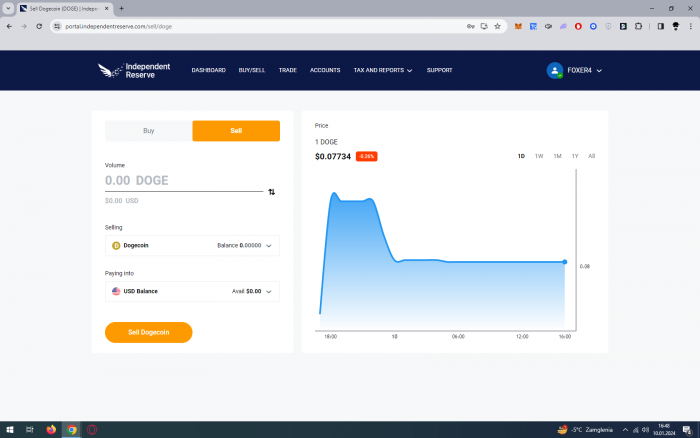
Task: Open the Support link
Action: (439, 70)
